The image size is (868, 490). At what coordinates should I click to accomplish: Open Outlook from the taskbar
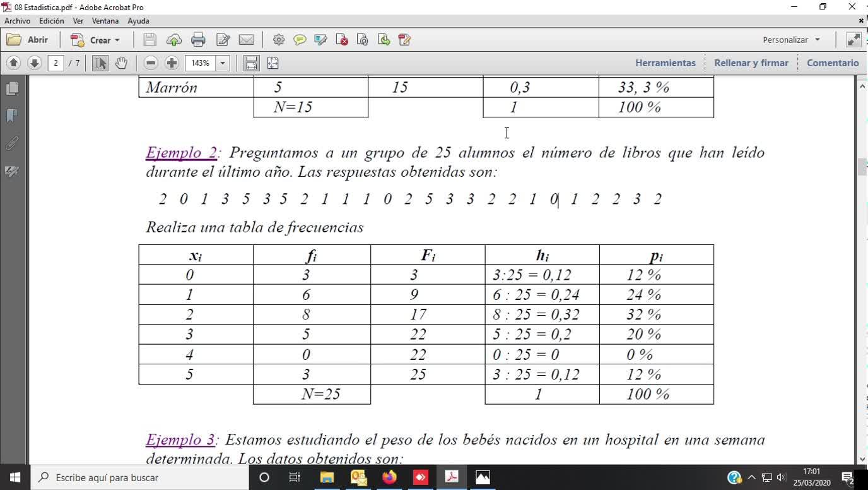(x=358, y=477)
